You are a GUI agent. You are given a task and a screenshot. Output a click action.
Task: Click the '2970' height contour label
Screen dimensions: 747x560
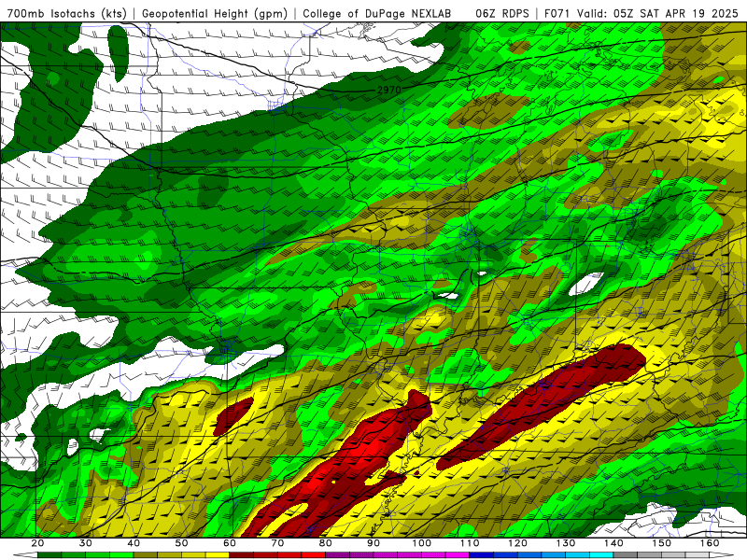(x=388, y=90)
